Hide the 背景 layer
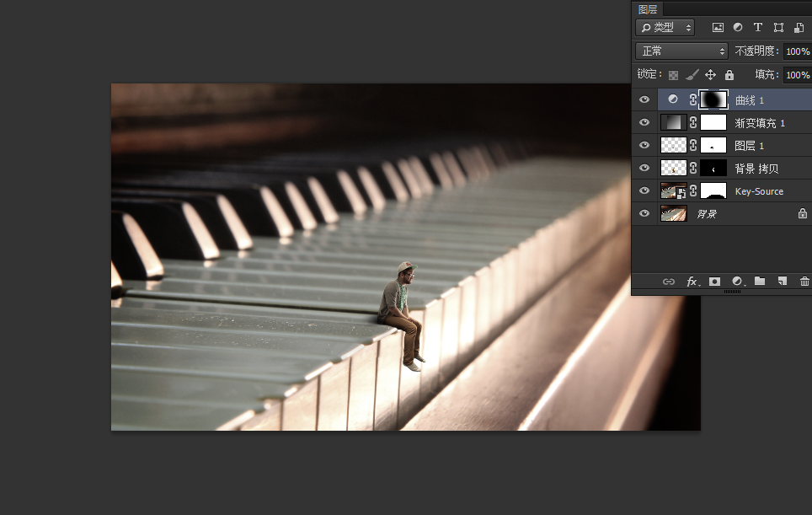 (644, 213)
